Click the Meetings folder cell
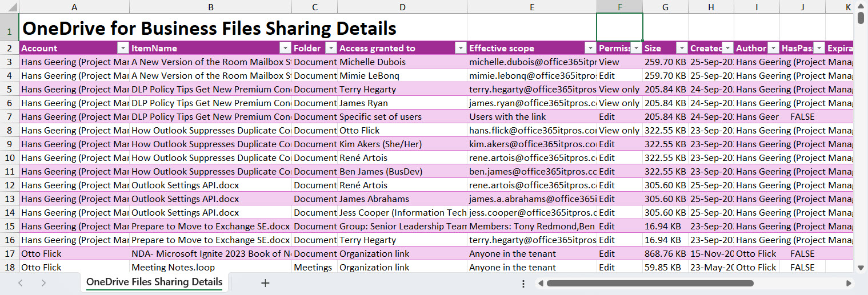The image size is (868, 295). point(314,267)
